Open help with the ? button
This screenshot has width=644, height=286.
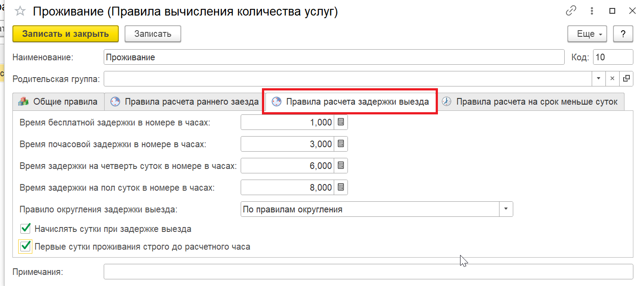(623, 34)
